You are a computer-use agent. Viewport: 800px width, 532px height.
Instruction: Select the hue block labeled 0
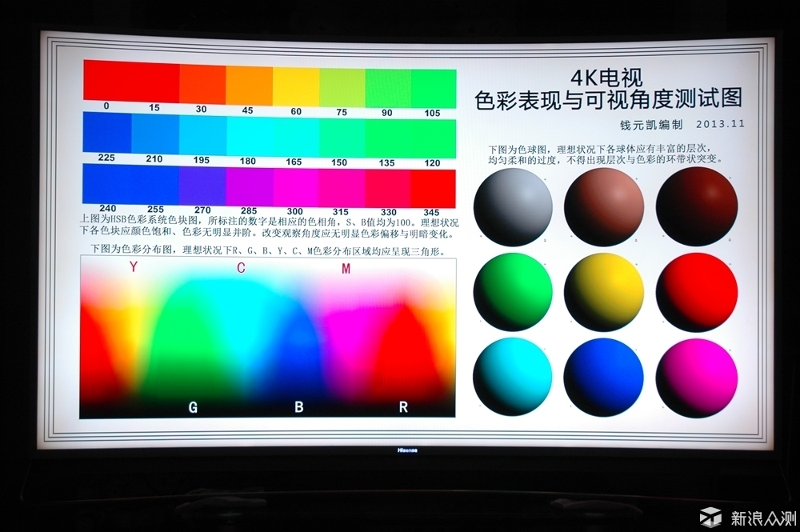(105, 80)
